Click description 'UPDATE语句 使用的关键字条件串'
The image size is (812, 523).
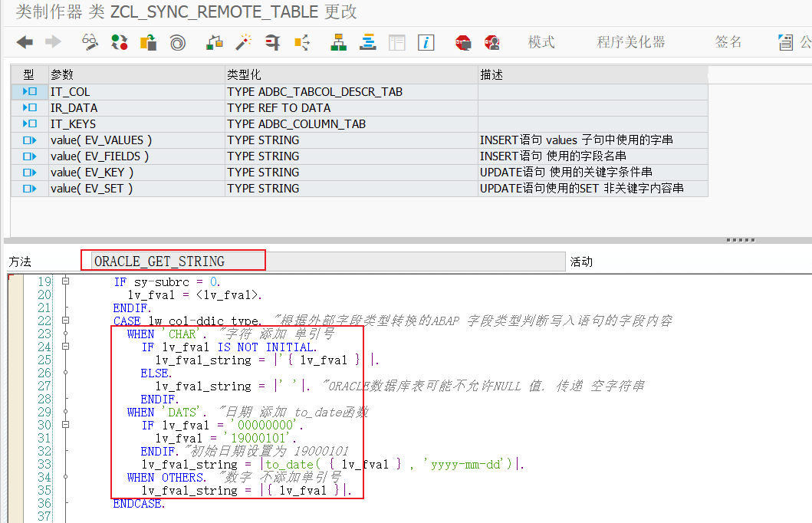pos(566,172)
